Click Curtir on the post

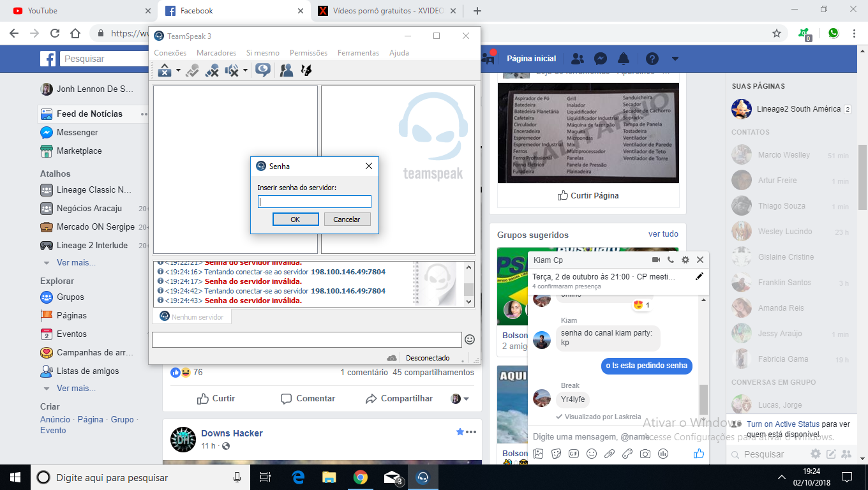click(x=216, y=398)
